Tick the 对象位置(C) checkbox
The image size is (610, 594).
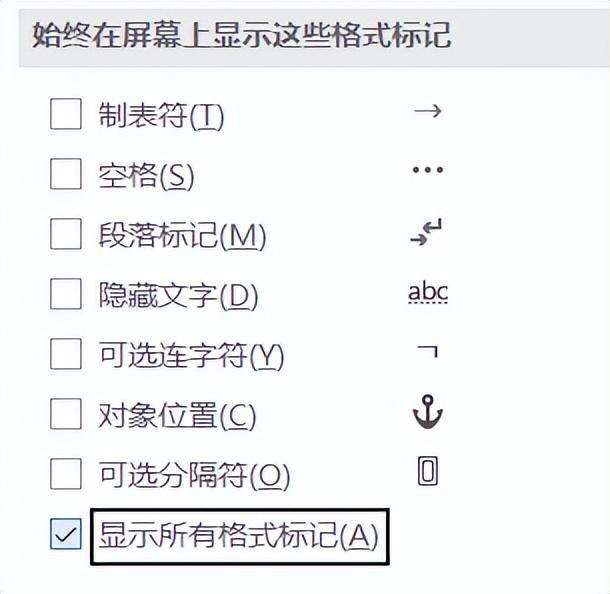(x=66, y=414)
